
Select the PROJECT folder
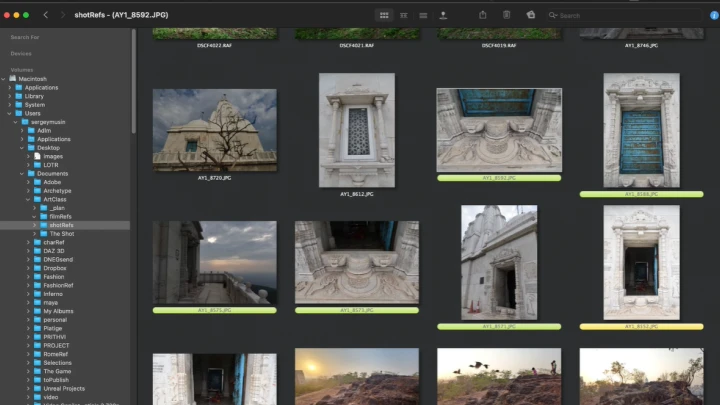point(56,345)
